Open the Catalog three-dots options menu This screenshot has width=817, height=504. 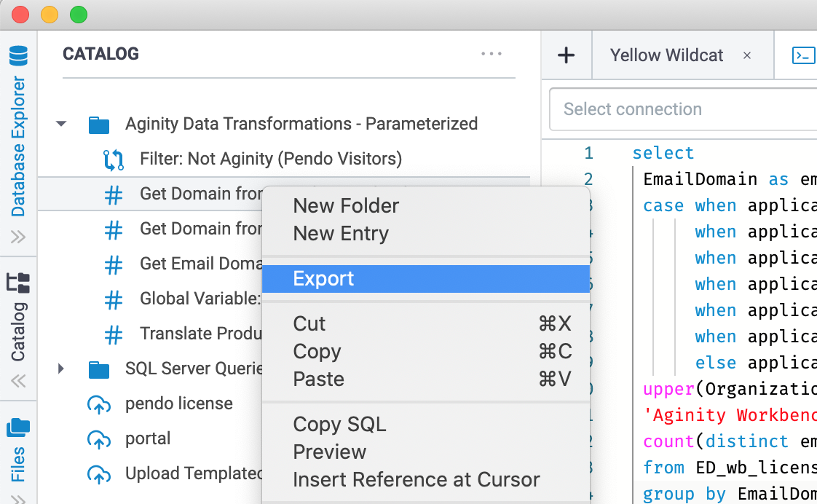[x=492, y=54]
